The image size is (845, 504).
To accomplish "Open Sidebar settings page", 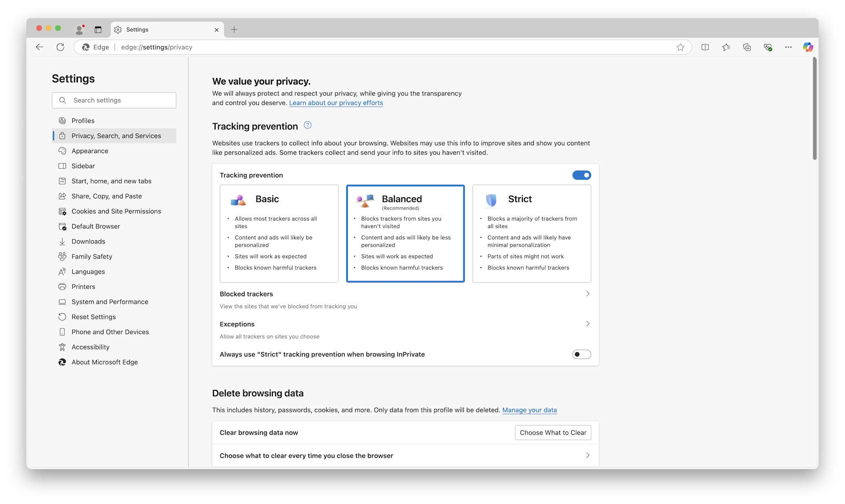I will point(82,166).
